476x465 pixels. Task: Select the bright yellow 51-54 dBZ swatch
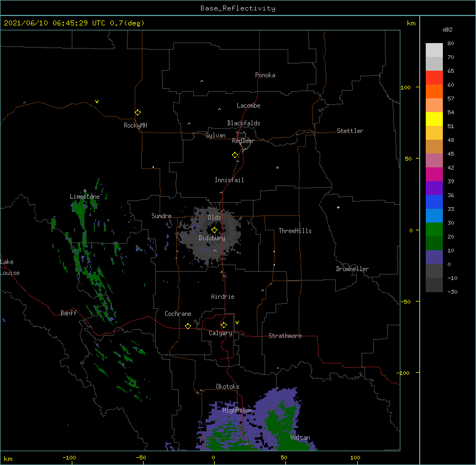pyautogui.click(x=434, y=119)
